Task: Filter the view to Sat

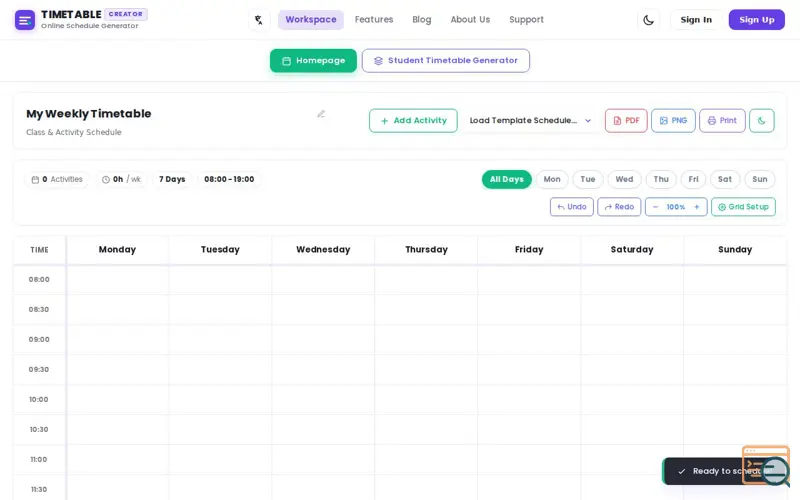Action: 724,180
